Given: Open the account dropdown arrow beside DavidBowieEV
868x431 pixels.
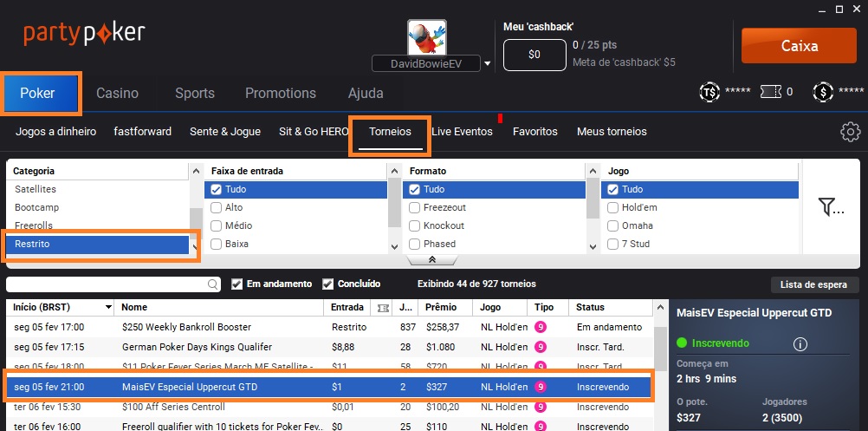Looking at the screenshot, I should click(x=487, y=63).
